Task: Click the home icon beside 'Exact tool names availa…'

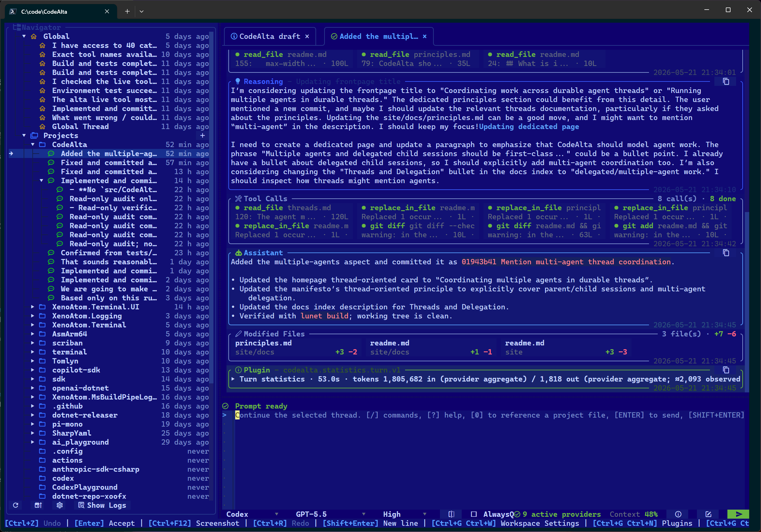Action: coord(42,54)
